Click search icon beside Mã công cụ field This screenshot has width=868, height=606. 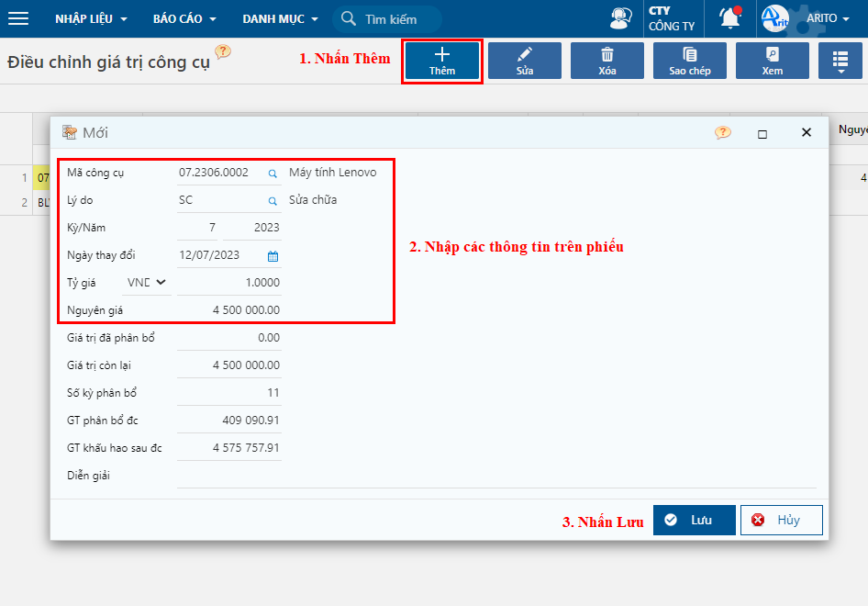click(273, 173)
